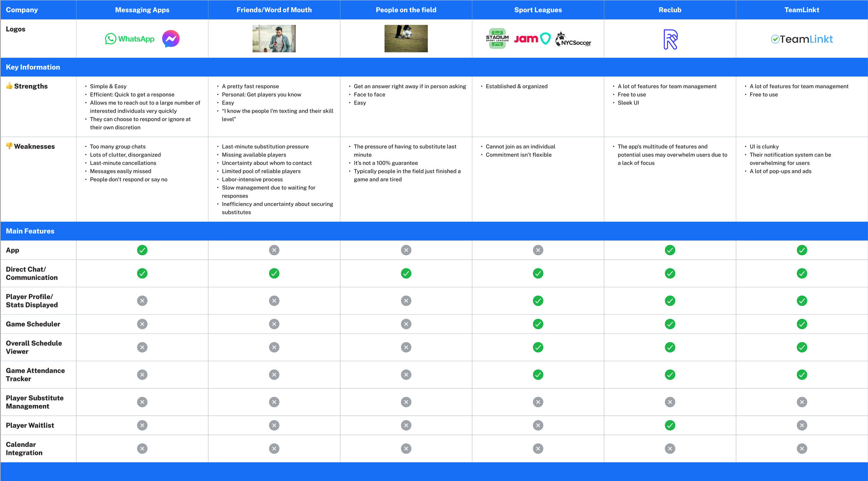This screenshot has width=868, height=481.
Task: Click the Reclub R logo
Action: (x=670, y=39)
